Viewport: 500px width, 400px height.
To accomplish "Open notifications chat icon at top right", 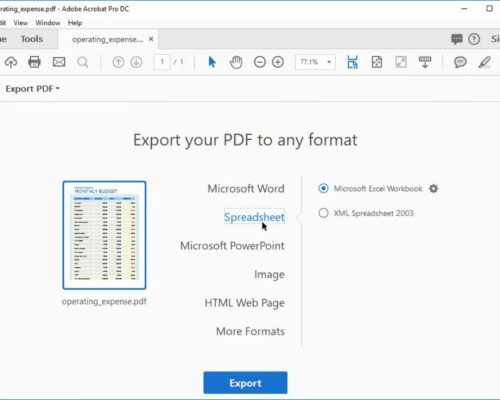I will 457,39.
